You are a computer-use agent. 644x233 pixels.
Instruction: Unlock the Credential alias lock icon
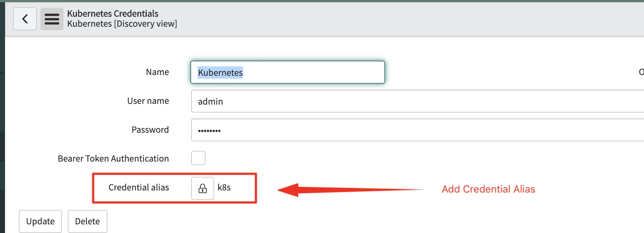pyautogui.click(x=203, y=188)
